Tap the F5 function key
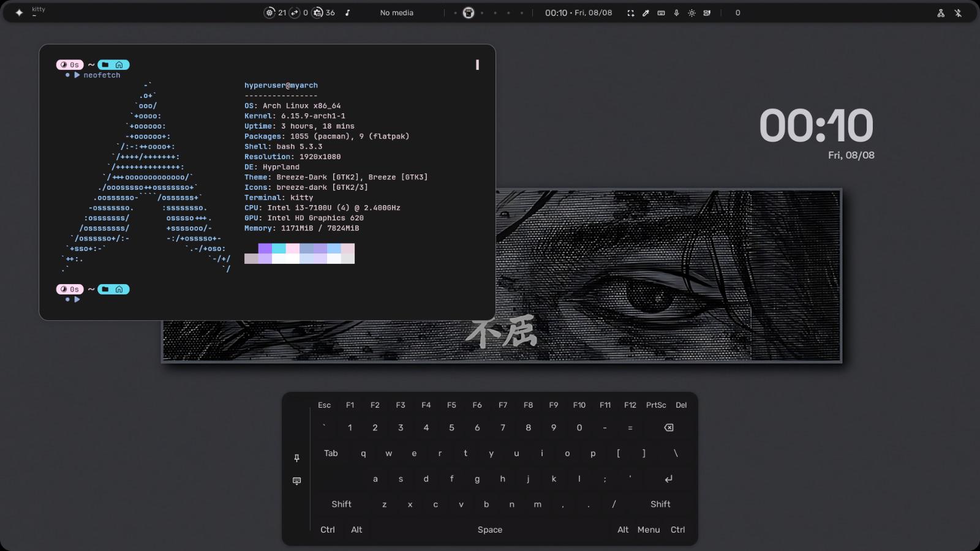Image resolution: width=980 pixels, height=551 pixels. [x=451, y=405]
